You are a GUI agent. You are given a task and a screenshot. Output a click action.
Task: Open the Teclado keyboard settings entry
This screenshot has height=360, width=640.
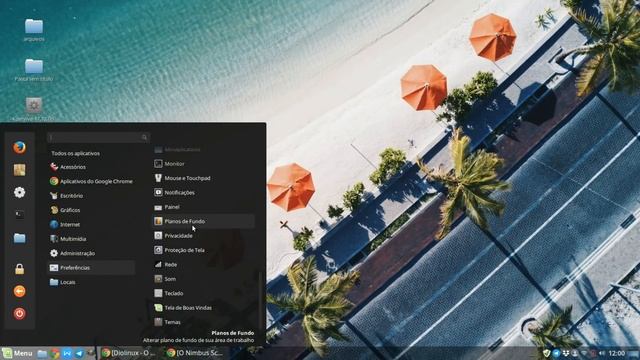(x=204, y=293)
